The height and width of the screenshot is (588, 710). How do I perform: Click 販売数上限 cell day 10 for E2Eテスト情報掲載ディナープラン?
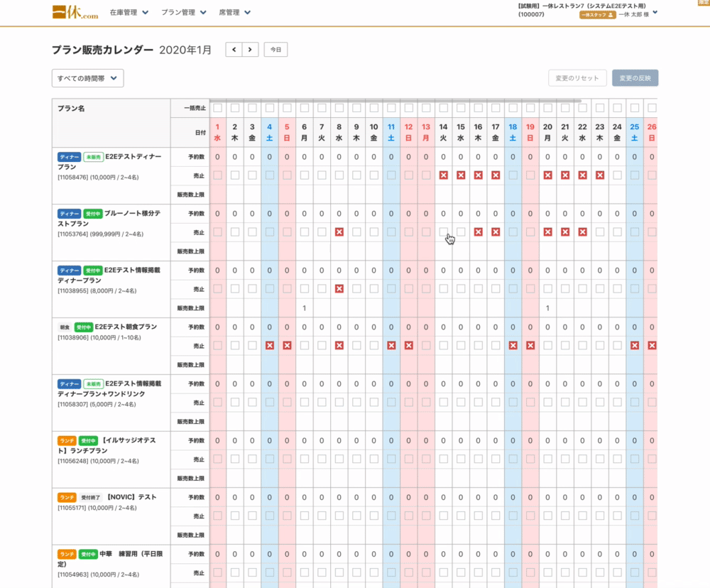[374, 308]
